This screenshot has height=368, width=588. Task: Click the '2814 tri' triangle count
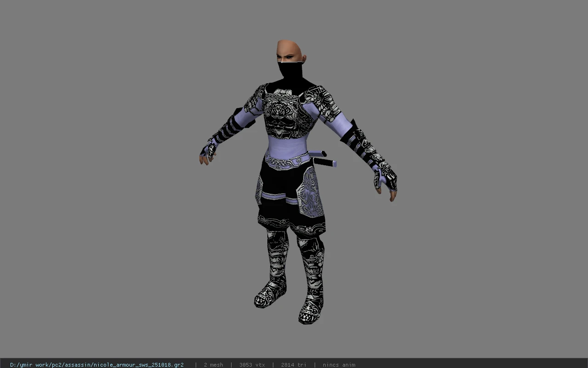294,365
